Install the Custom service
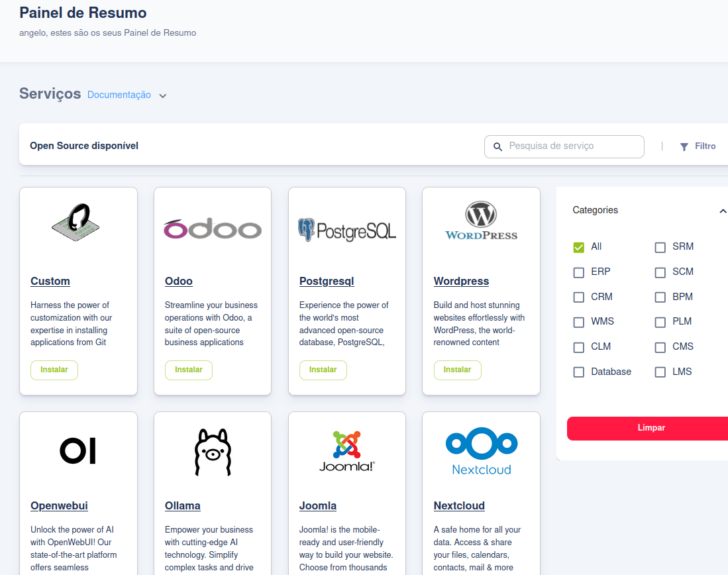Screen dimensions: 728x575 tap(54, 370)
